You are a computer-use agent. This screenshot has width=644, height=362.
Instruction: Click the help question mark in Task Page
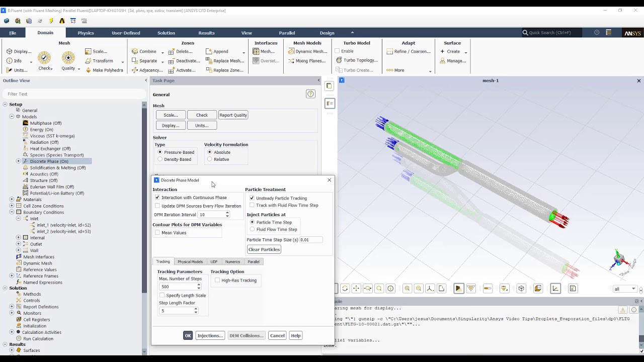[310, 94]
